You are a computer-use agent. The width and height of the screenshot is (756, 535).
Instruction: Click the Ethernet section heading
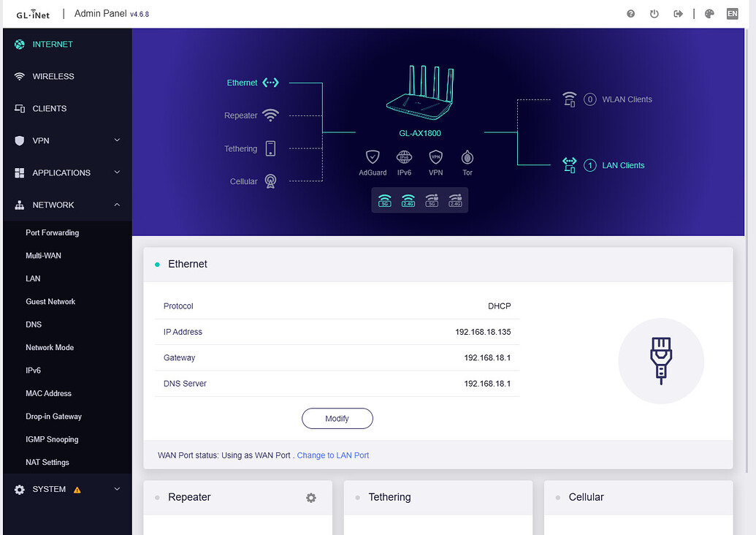[188, 264]
